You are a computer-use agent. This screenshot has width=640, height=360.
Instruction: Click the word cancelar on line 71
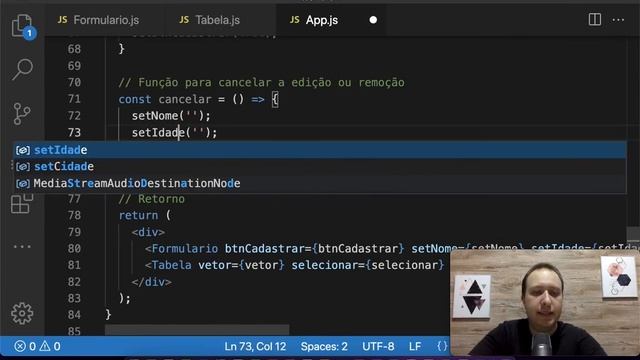(185, 99)
